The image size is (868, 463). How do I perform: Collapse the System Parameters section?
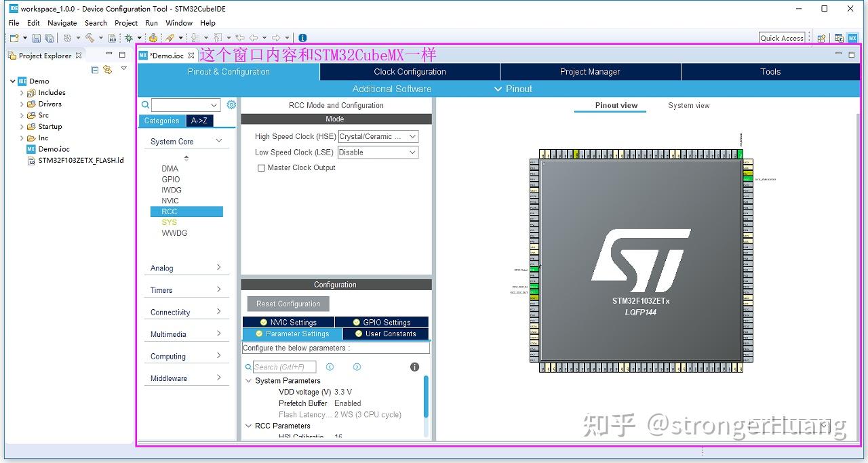click(248, 380)
